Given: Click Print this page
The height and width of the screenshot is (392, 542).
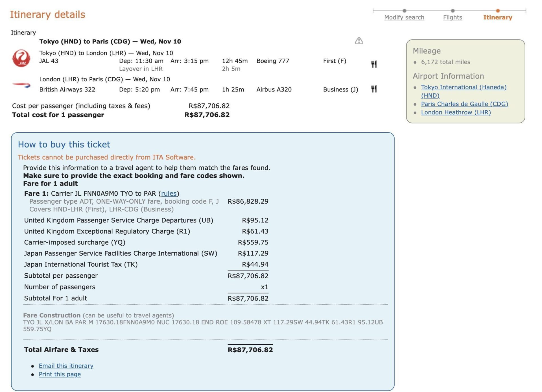Looking at the screenshot, I should [60, 374].
